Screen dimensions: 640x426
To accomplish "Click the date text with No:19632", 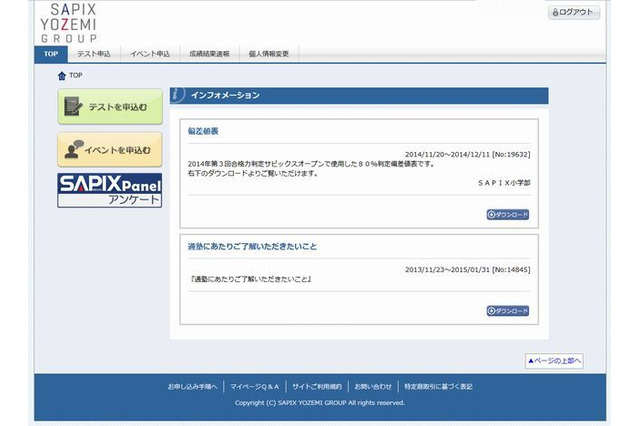I will click(468, 155).
